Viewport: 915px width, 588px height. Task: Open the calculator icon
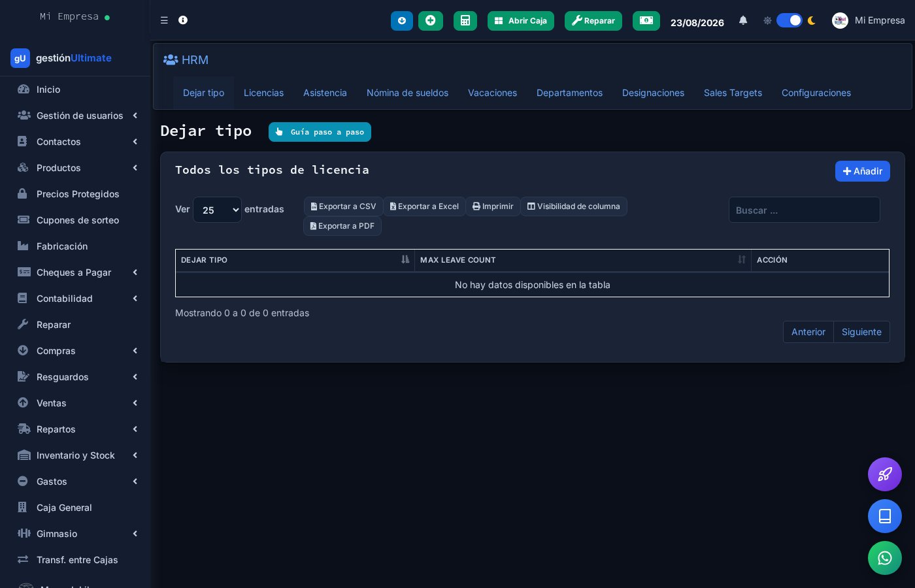pyautogui.click(x=465, y=21)
